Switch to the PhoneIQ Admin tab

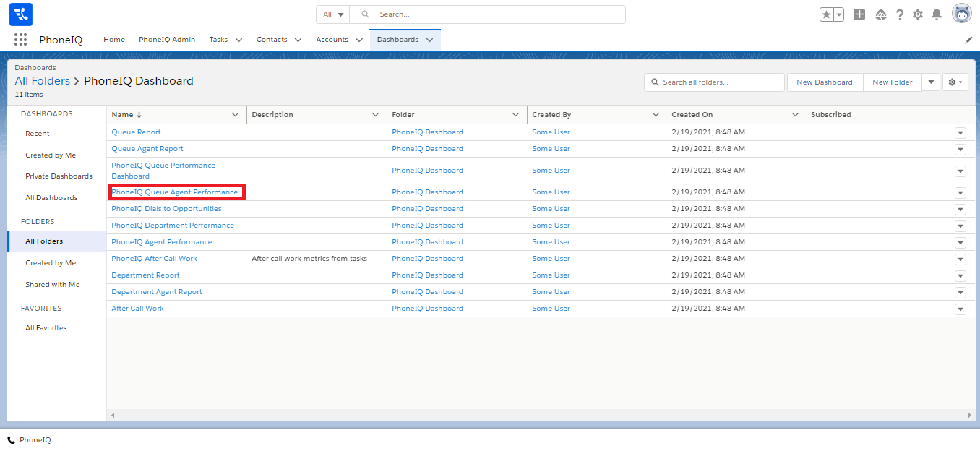coord(167,40)
